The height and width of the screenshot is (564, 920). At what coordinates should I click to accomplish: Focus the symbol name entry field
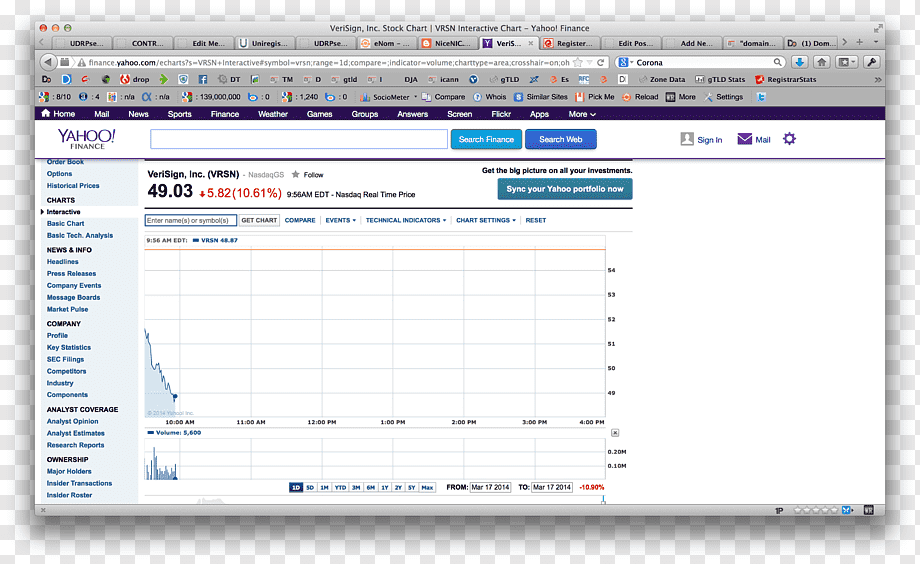pyautogui.click(x=191, y=220)
